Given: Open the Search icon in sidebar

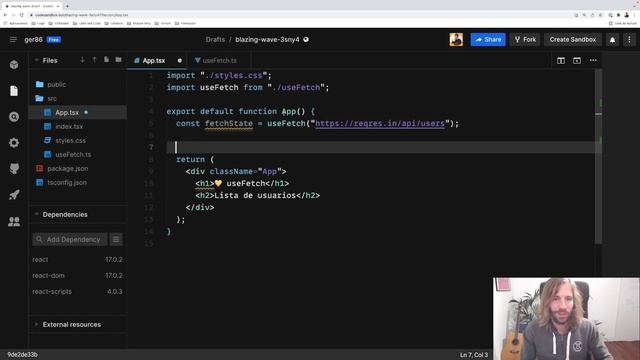Looking at the screenshot, I should [14, 117].
